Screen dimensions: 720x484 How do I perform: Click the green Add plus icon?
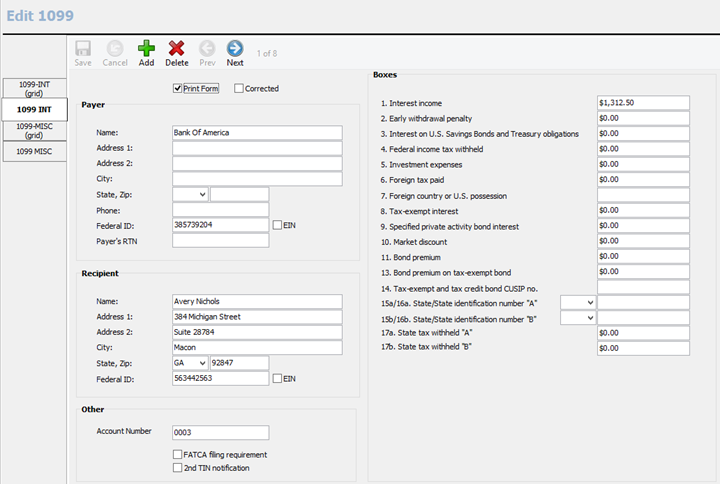[146, 48]
